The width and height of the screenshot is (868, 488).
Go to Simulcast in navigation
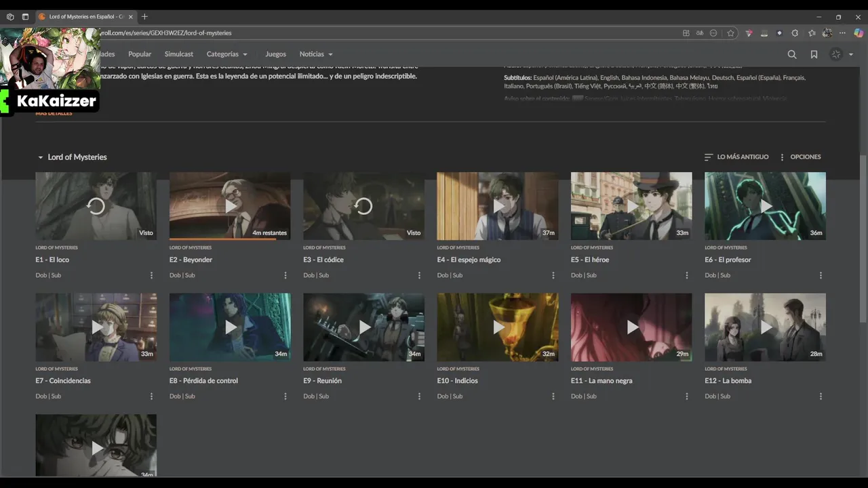[179, 54]
